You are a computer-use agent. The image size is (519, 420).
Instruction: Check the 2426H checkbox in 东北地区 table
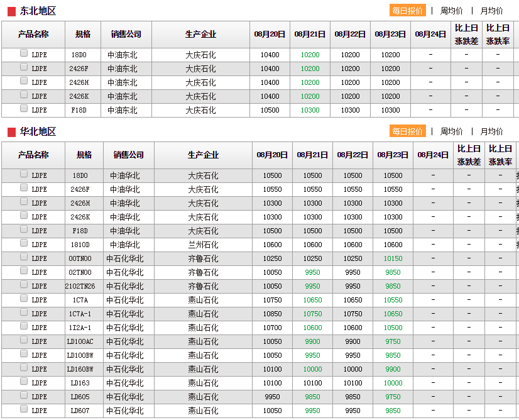coord(24,80)
